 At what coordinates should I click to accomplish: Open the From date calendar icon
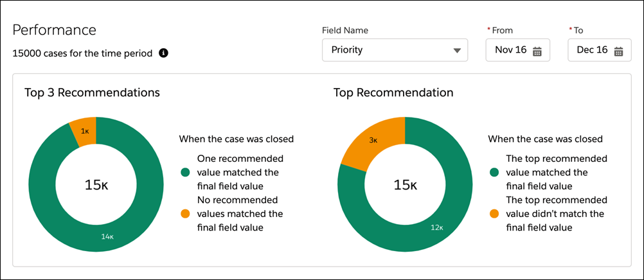tap(537, 51)
